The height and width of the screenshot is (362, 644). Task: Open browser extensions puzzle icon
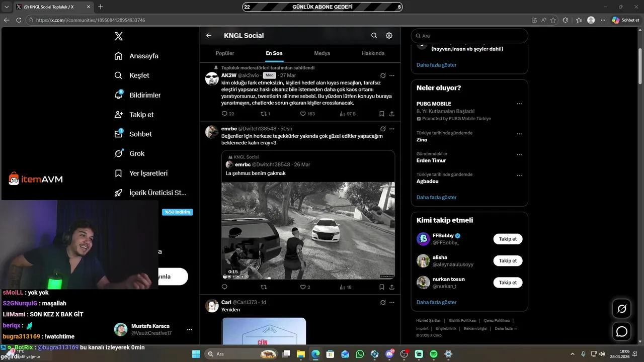pyautogui.click(x=566, y=20)
